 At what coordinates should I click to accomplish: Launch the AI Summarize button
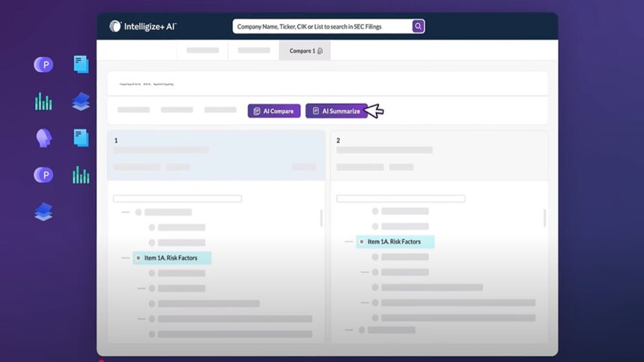coord(336,111)
